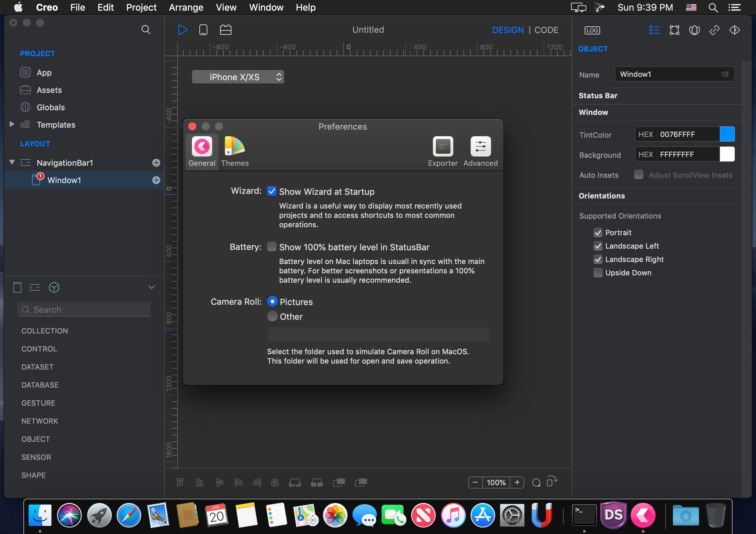
Task: Click the zoom to fit circle icon
Action: click(x=536, y=483)
